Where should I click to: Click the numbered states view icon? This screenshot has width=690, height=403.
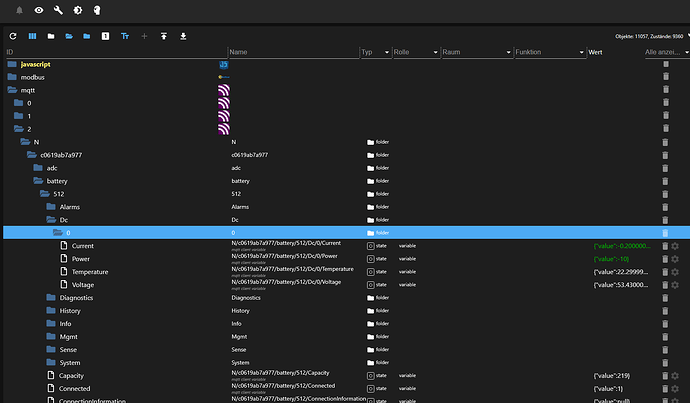coord(105,36)
